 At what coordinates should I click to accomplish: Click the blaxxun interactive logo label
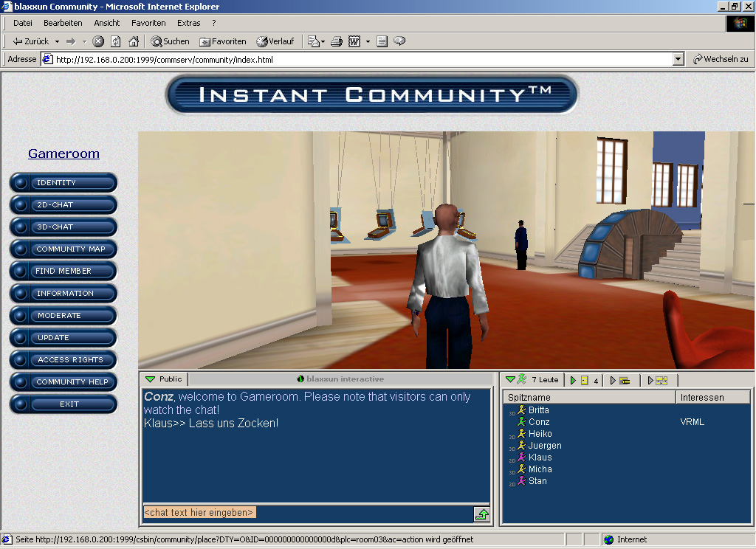point(341,379)
